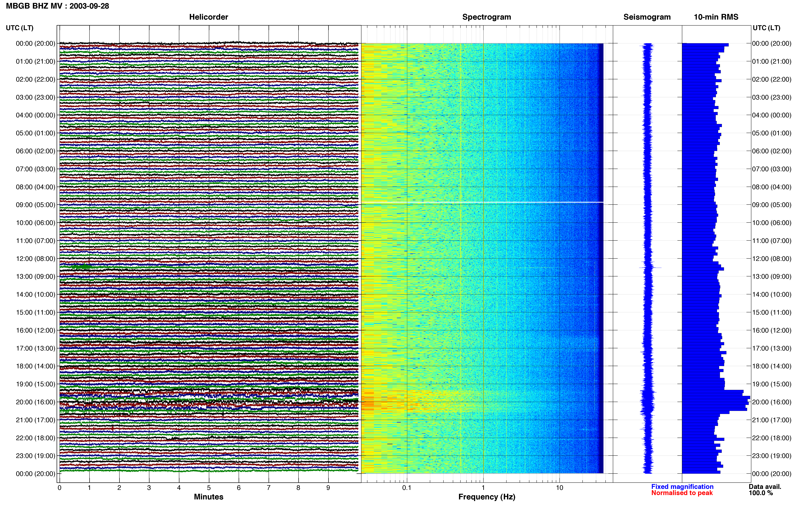Click the '0.1' frequency tick label
812x508 pixels.
[407, 487]
